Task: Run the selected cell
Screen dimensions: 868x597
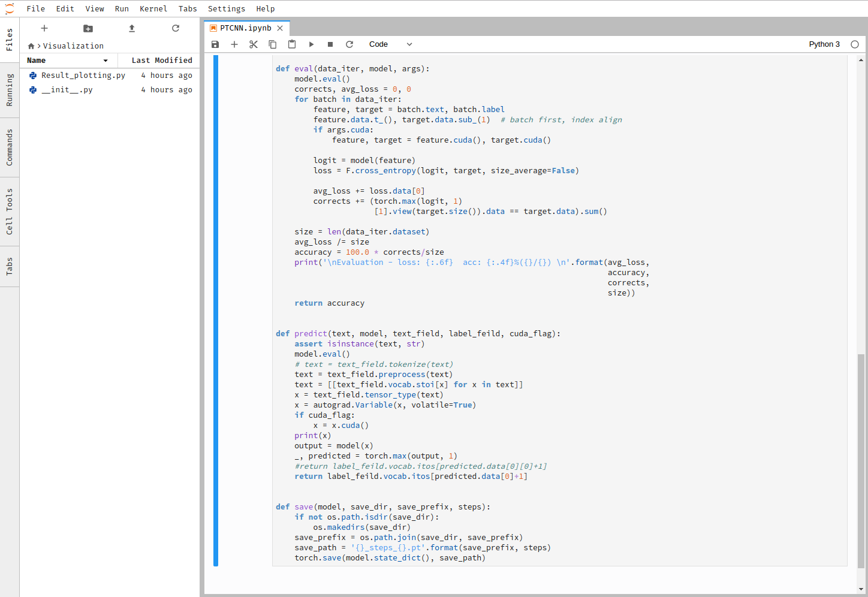Action: 311,44
